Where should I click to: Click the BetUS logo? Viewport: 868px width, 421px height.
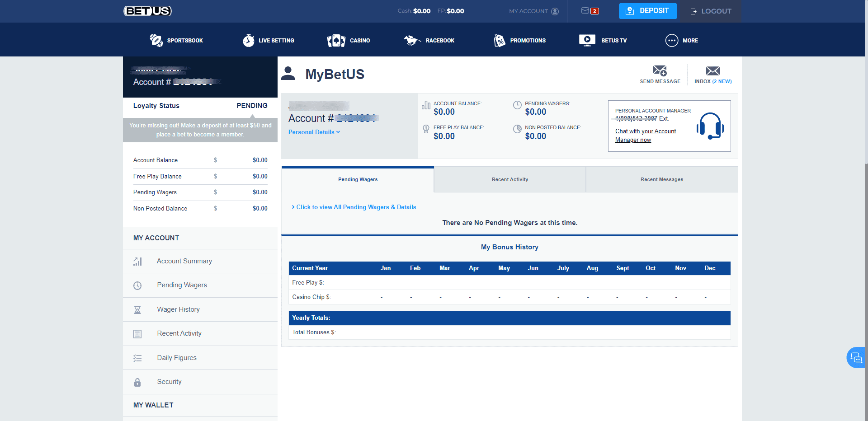(147, 11)
